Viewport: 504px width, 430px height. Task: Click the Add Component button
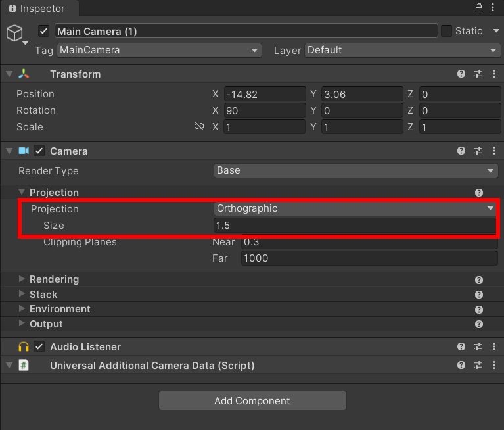252,400
